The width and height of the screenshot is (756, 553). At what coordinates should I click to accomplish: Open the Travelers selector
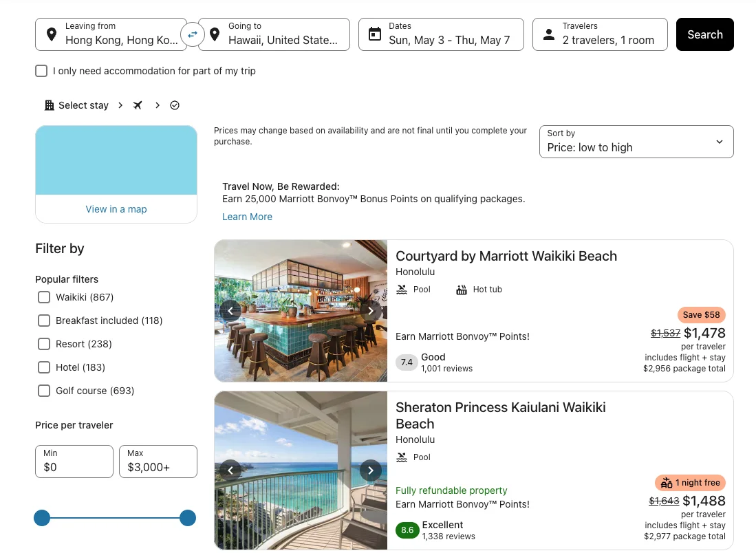point(600,34)
